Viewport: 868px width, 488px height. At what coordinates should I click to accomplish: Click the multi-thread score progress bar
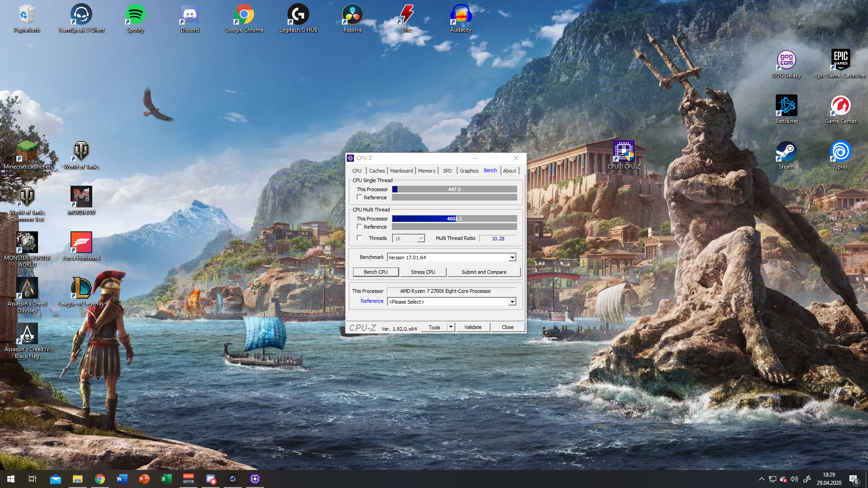tap(454, 218)
